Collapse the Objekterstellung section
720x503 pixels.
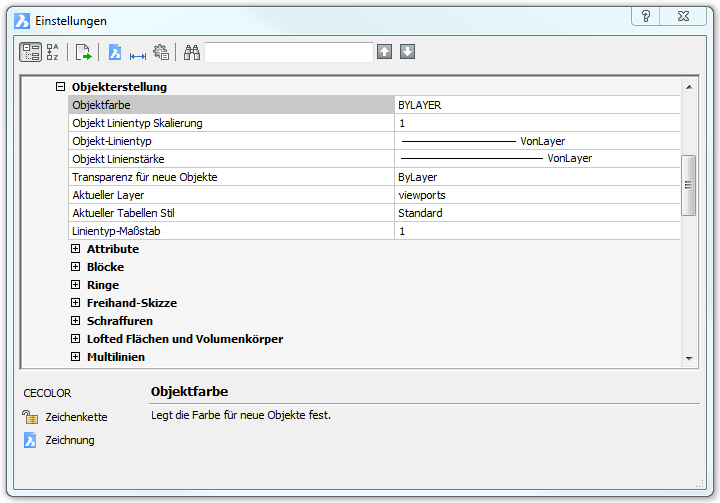[x=61, y=87]
